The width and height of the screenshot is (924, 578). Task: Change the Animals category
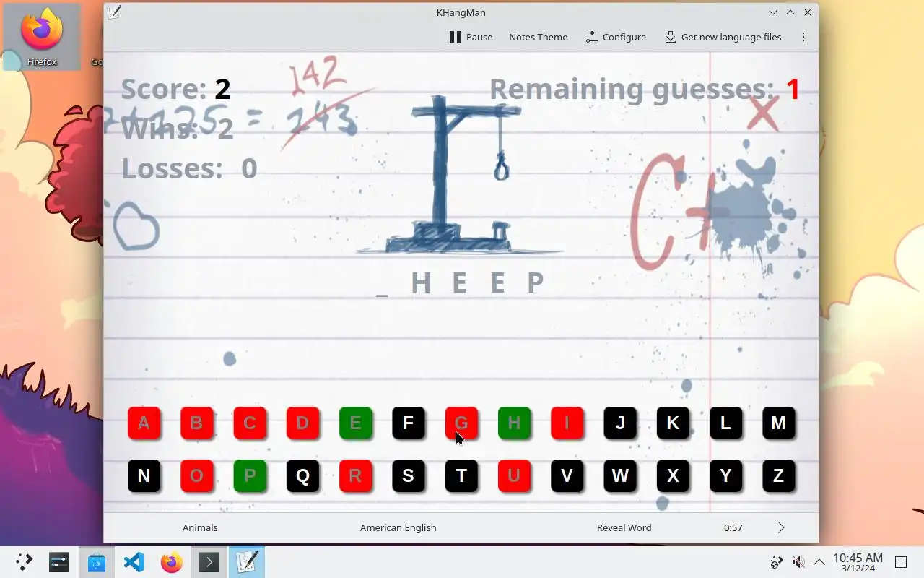coord(200,527)
